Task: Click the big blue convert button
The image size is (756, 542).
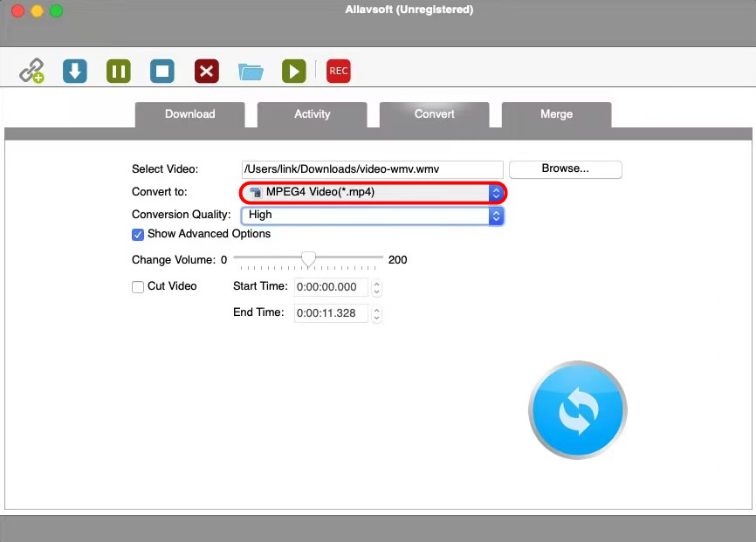Action: tap(577, 409)
